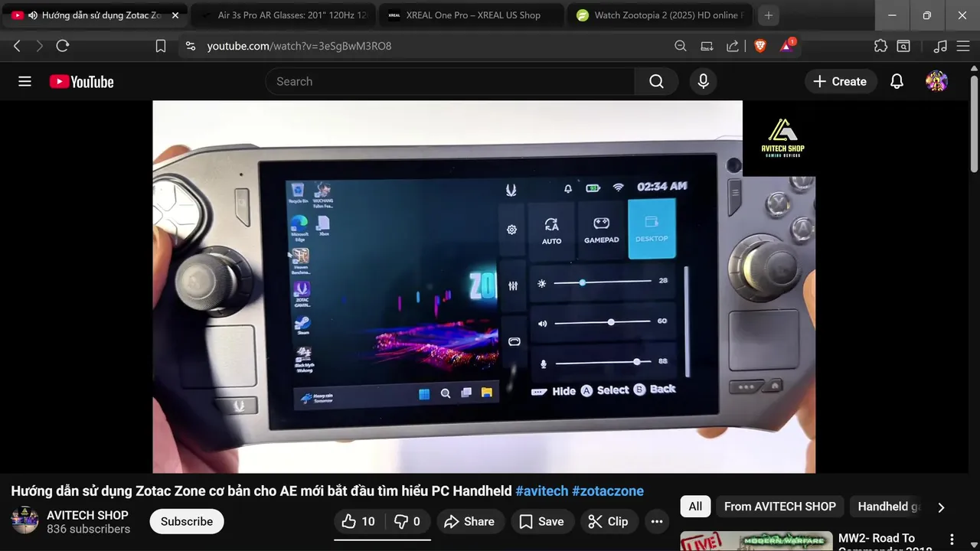This screenshot has height=551, width=980.
Task: Open the YouTube hamburger guide menu
Action: pos(24,81)
